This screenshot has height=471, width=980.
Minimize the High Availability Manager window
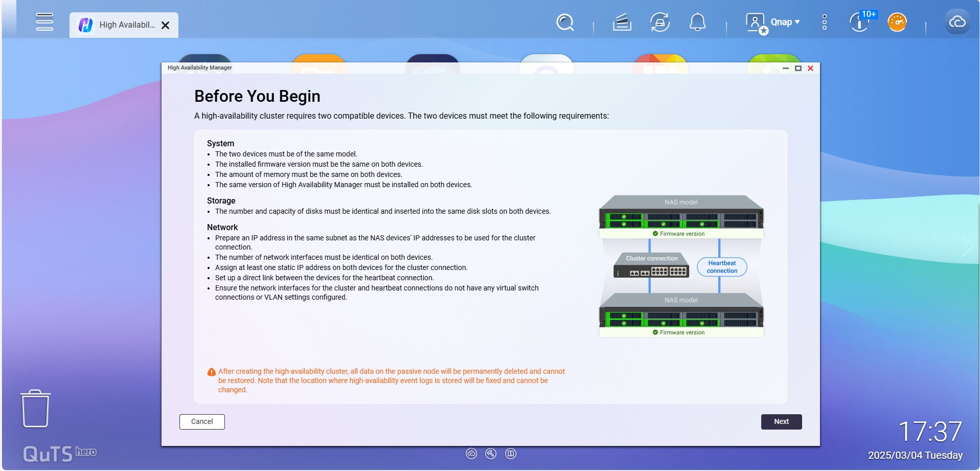(786, 68)
